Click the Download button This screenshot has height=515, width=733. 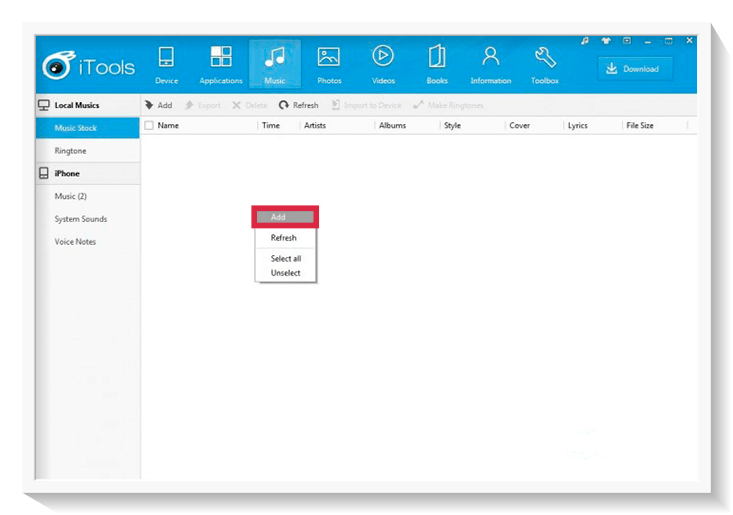635,69
